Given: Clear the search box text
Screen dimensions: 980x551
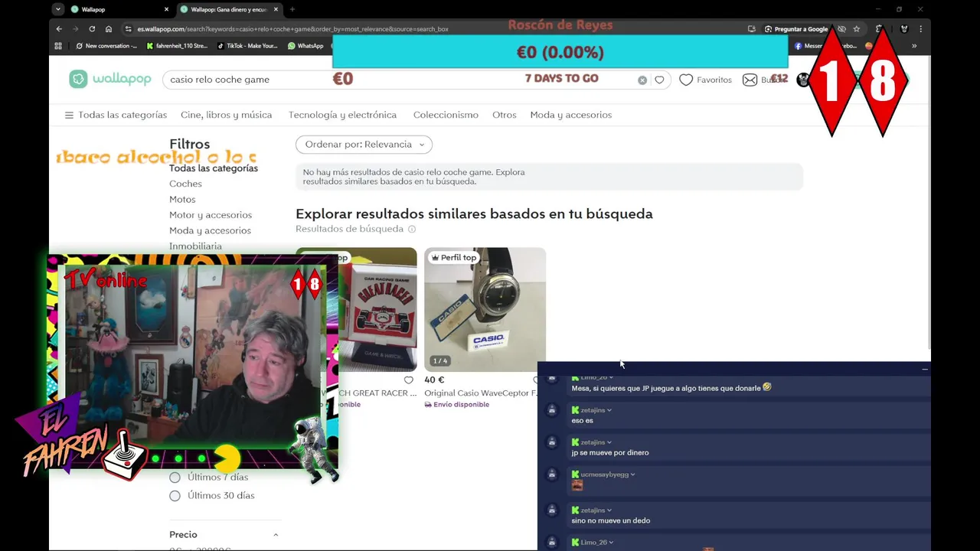Looking at the screenshot, I should (642, 80).
